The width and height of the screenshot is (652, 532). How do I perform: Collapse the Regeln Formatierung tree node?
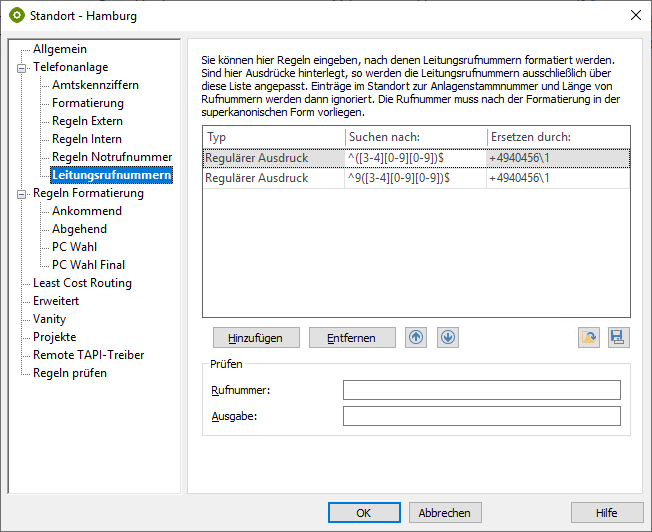point(20,193)
